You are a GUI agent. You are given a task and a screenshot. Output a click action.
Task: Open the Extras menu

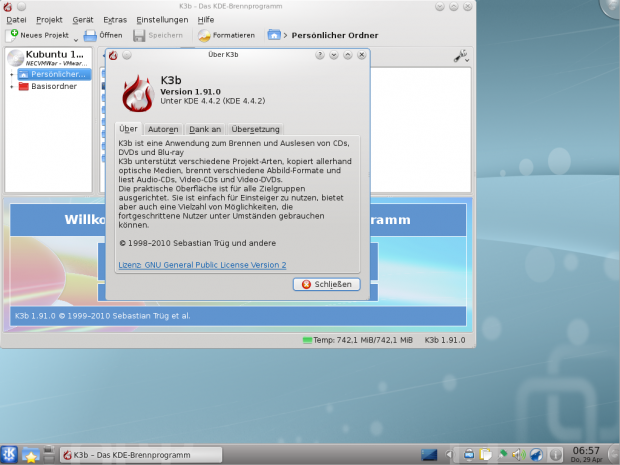(x=115, y=20)
